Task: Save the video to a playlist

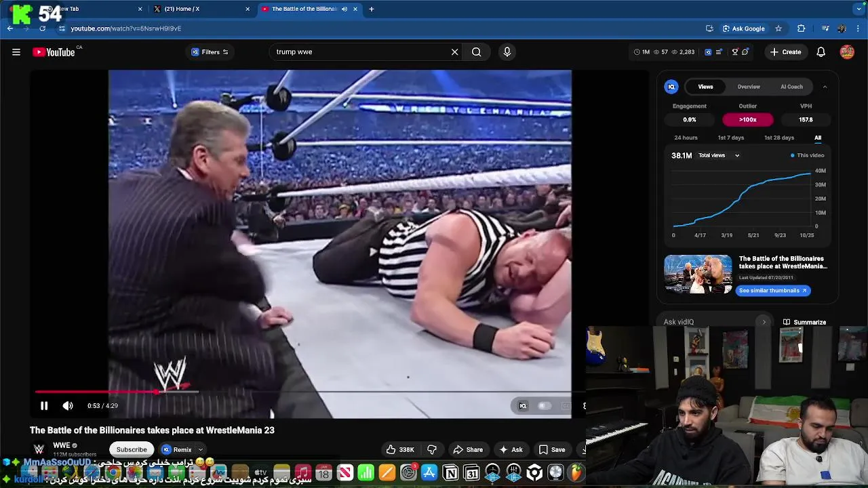Action: click(551, 449)
